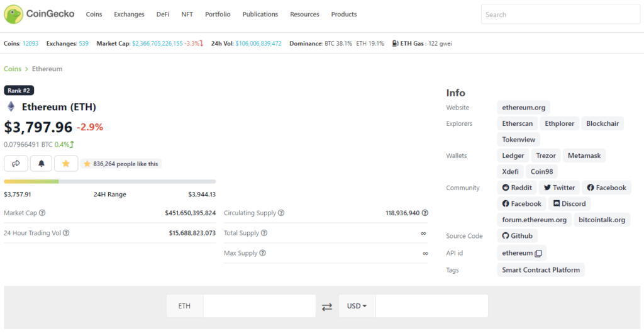Image resolution: width=644 pixels, height=333 pixels.
Task: Open the Resources menu
Action: tap(305, 14)
